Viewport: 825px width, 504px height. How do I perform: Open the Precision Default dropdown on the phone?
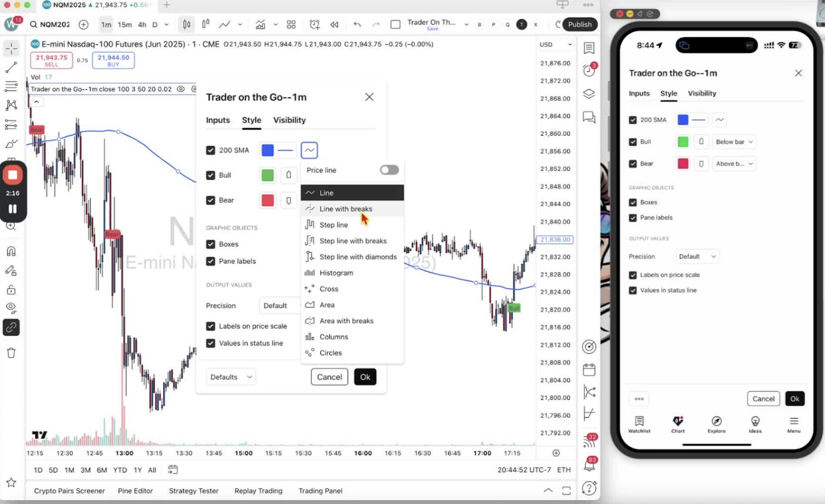(x=697, y=257)
